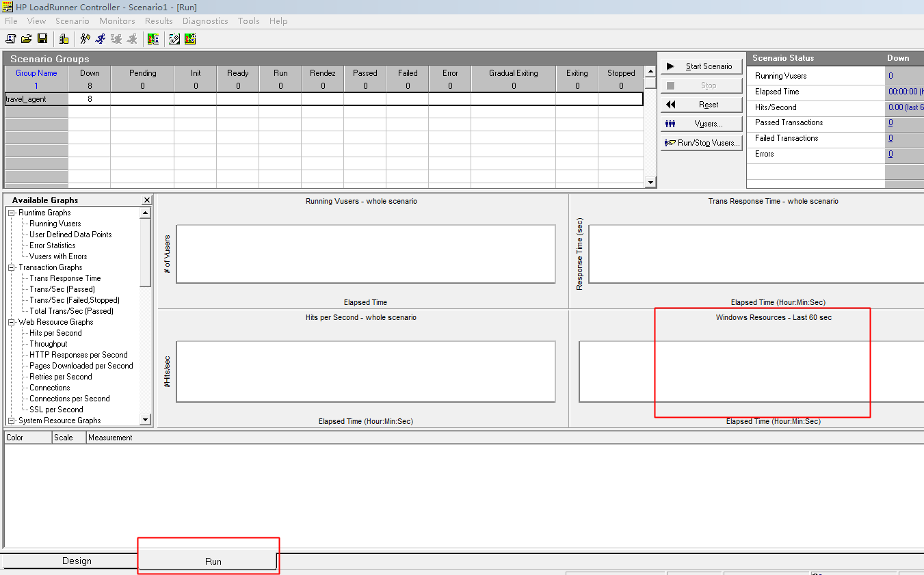The height and width of the screenshot is (575, 924).
Task: Click the grayed Stop Vusers toolbar icon
Action: tap(132, 39)
